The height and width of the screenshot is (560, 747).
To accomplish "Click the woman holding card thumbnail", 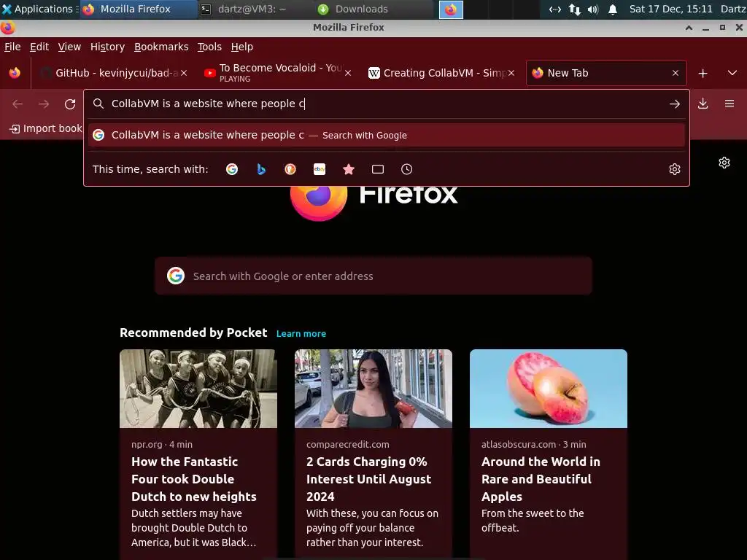I will pos(373,389).
